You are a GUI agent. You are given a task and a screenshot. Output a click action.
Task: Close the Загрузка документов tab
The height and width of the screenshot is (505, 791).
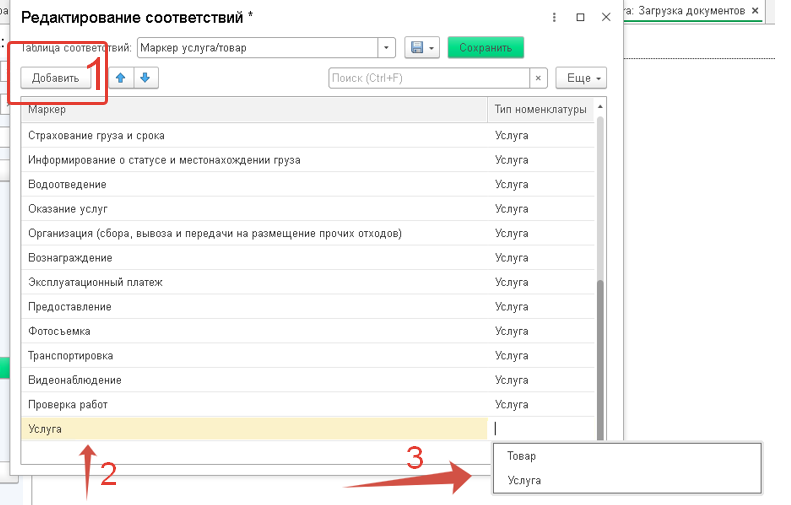coord(755,11)
